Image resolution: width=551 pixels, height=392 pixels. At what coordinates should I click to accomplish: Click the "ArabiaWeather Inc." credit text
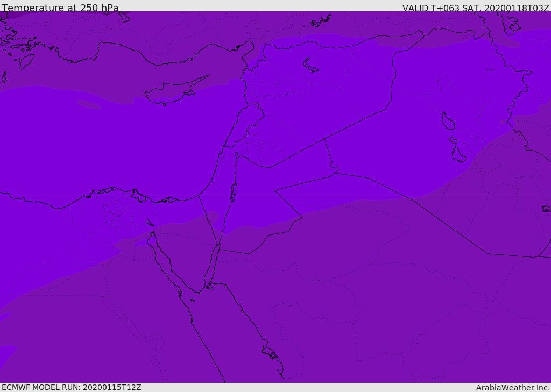(x=513, y=388)
